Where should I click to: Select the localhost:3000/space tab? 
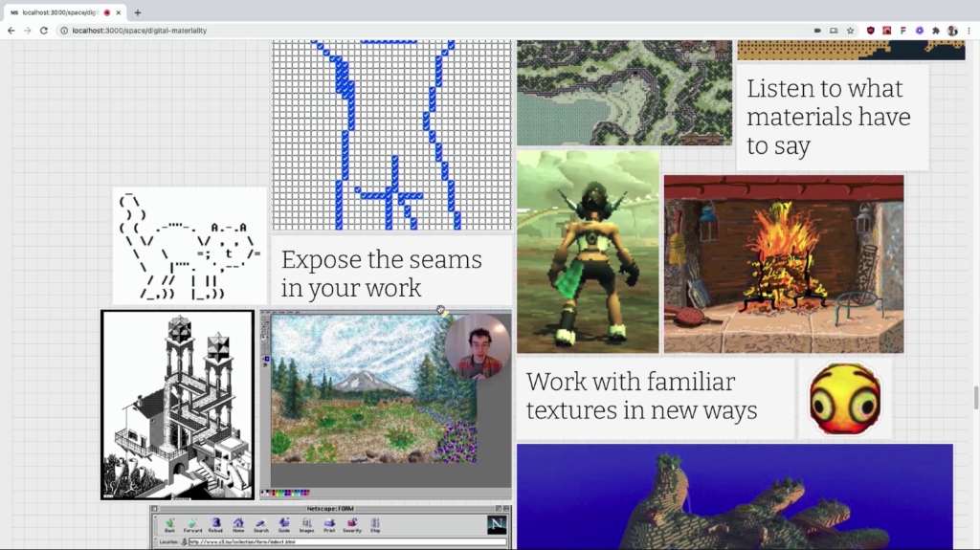[x=64, y=12]
